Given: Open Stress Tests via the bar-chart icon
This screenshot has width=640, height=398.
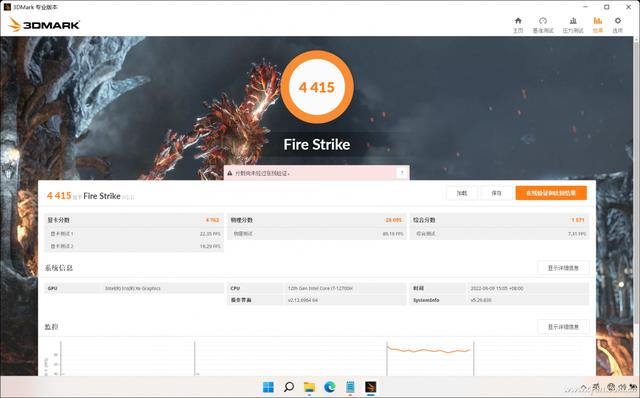Looking at the screenshot, I should [x=573, y=21].
